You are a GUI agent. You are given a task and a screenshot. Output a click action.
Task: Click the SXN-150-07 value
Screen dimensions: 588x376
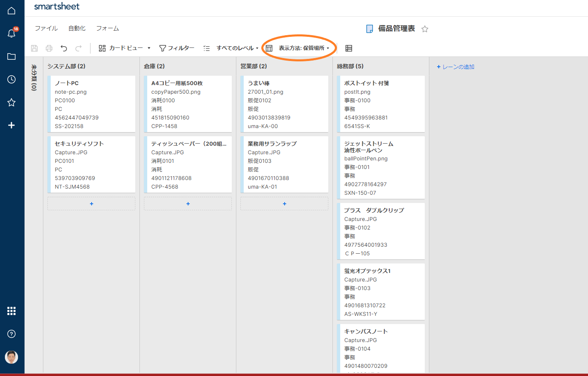(x=360, y=193)
